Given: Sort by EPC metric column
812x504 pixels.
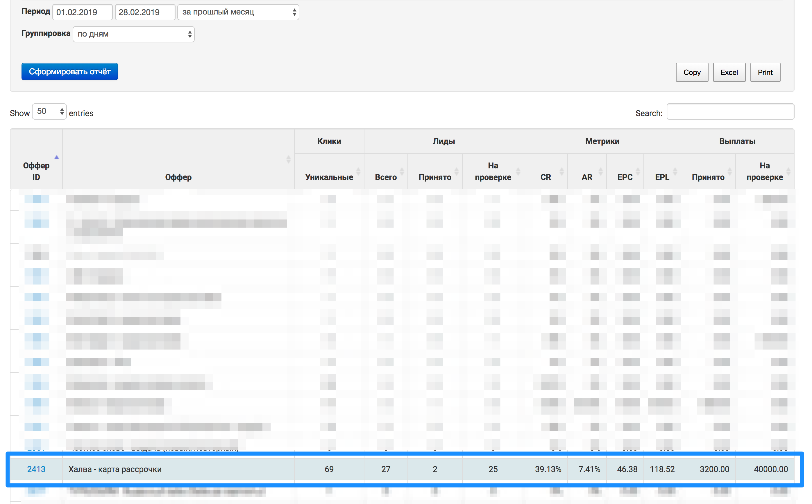Looking at the screenshot, I should coord(625,177).
